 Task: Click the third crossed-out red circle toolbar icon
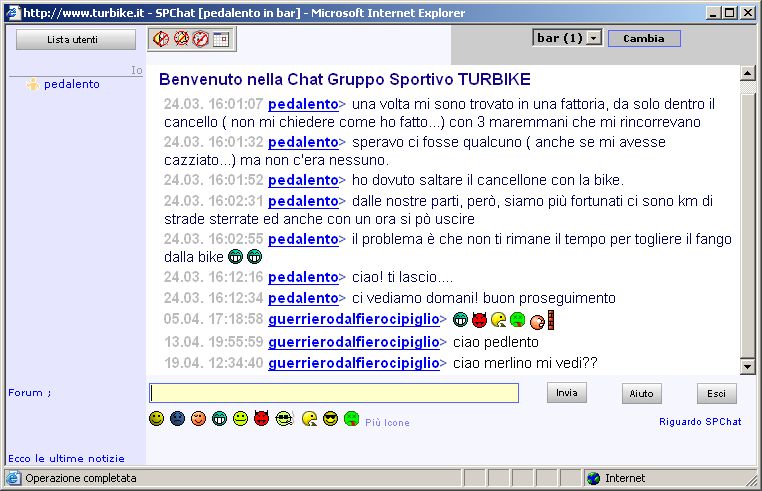[x=200, y=39]
